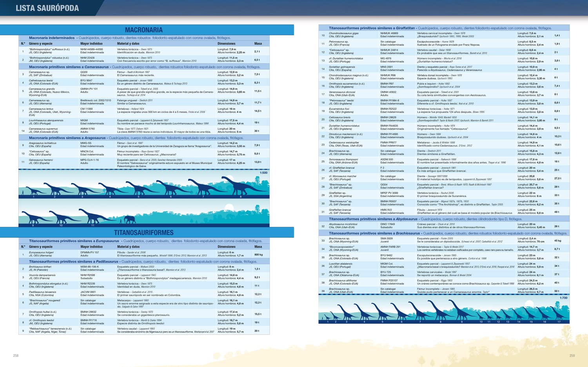Select the species name 'Camarasaurus grandis'
Image resolution: width=588 pixels, height=367 pixels.
click(42, 89)
